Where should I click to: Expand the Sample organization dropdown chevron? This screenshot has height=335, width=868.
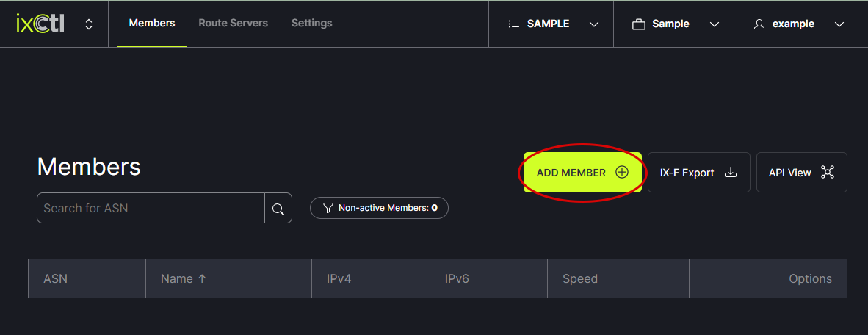pyautogui.click(x=714, y=24)
